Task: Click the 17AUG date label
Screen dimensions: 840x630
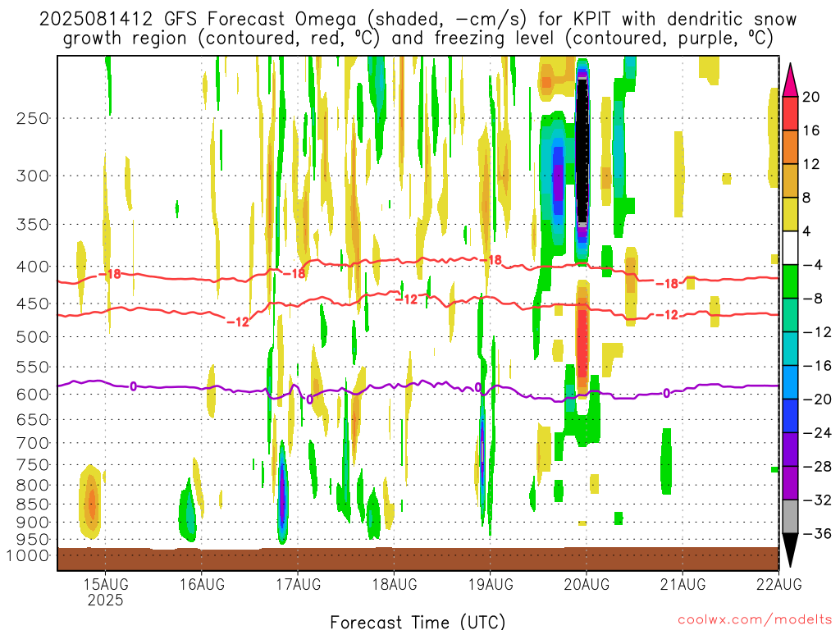Action: coord(299,584)
